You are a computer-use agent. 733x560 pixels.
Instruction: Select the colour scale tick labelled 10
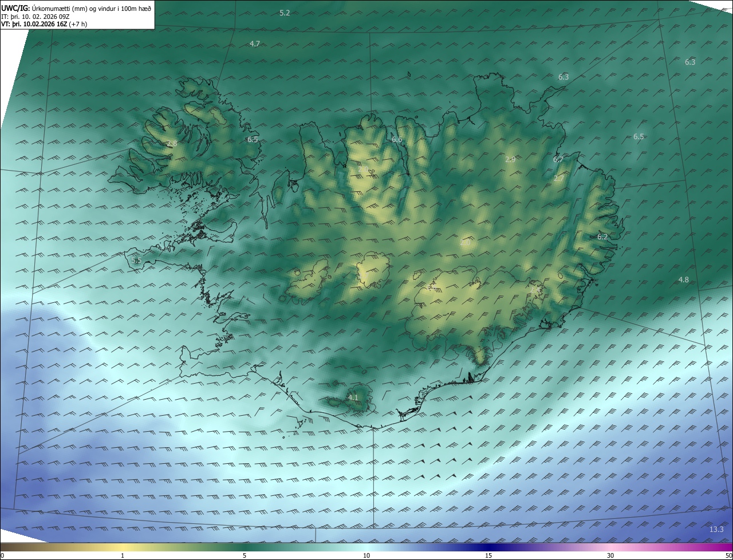pyautogui.click(x=366, y=555)
